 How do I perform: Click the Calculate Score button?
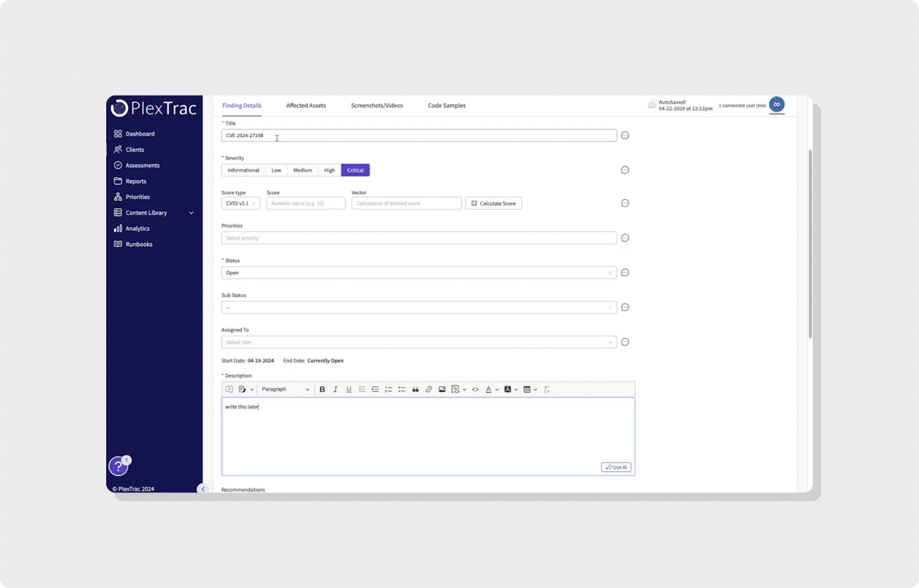coord(493,203)
